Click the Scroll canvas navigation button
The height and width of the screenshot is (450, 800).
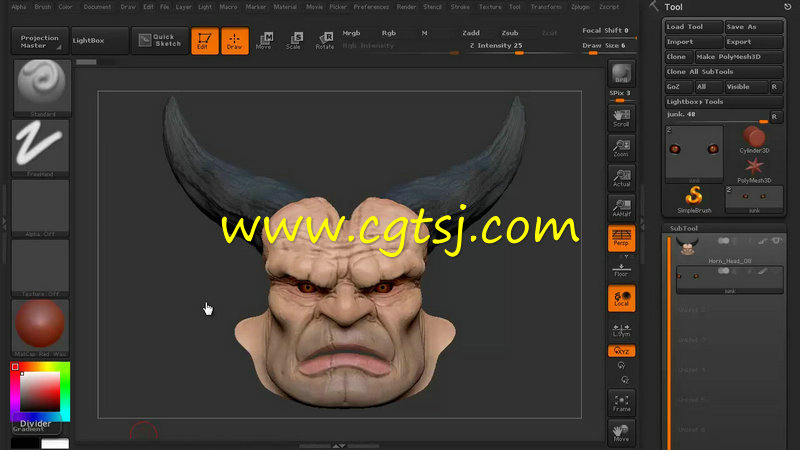(x=621, y=118)
